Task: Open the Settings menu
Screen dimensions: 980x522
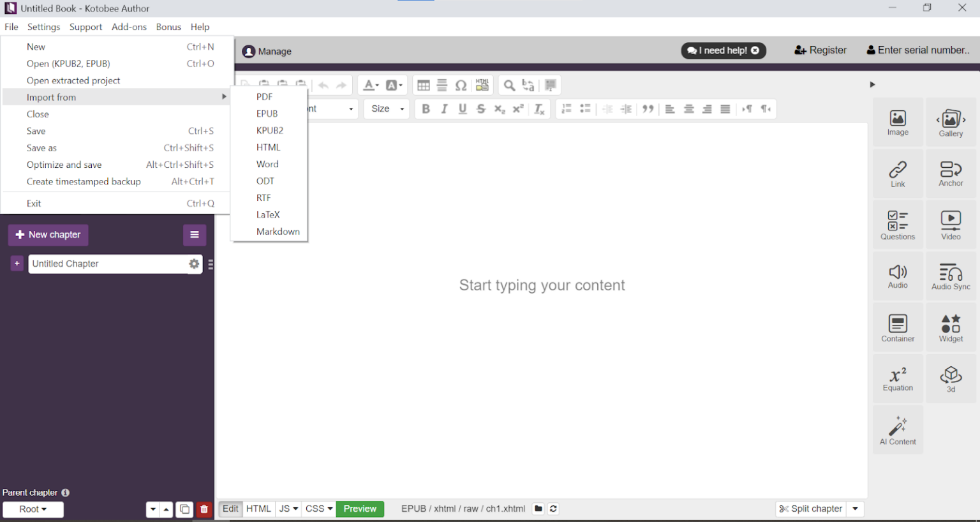Action: pos(43,27)
